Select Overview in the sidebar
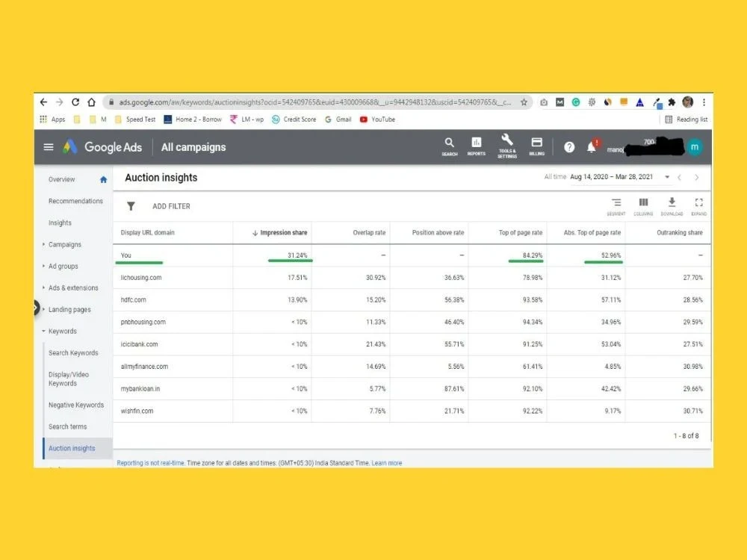The image size is (747, 560). pos(61,179)
